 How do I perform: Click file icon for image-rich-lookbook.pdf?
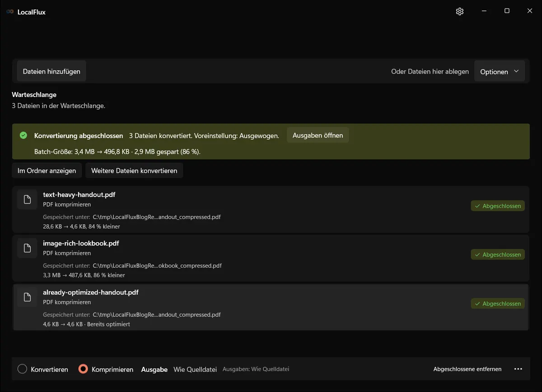coord(27,248)
